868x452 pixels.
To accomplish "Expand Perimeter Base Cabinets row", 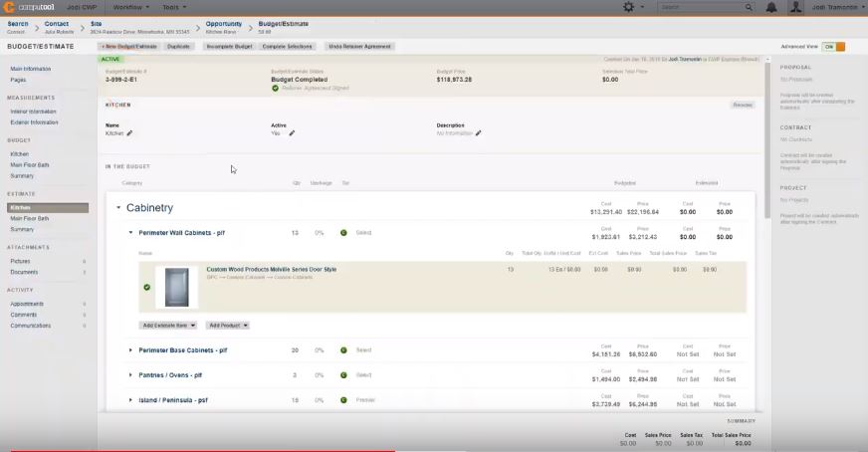I will click(x=130, y=350).
